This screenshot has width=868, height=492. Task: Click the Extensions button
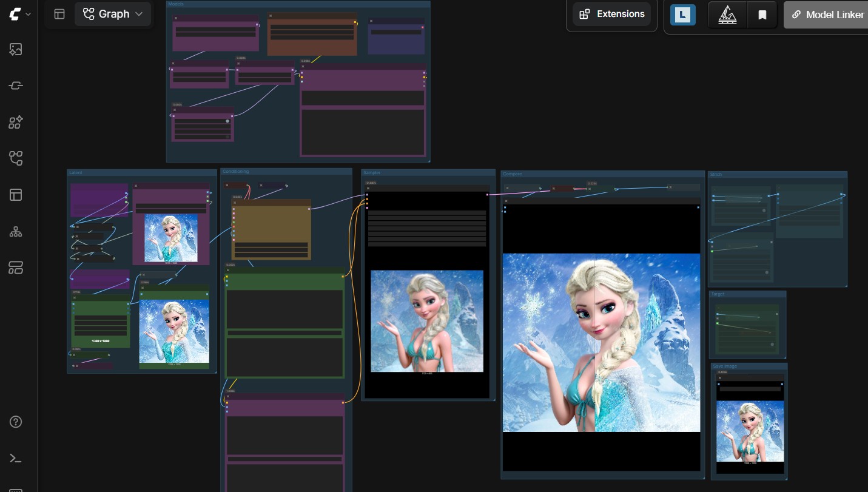[x=611, y=14]
